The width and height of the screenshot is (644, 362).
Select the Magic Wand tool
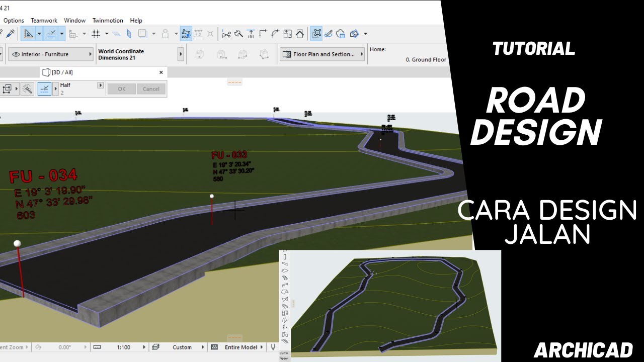(x=27, y=89)
